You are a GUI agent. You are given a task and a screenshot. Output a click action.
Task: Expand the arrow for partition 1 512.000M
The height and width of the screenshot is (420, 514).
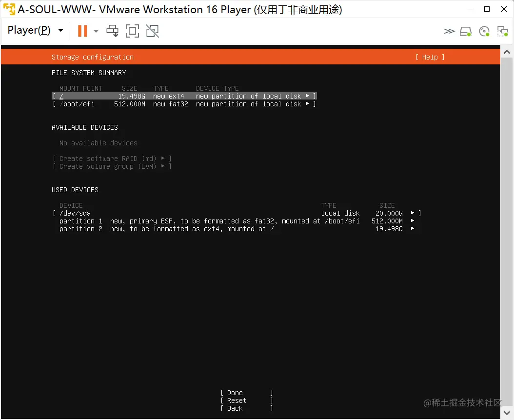[413, 220]
